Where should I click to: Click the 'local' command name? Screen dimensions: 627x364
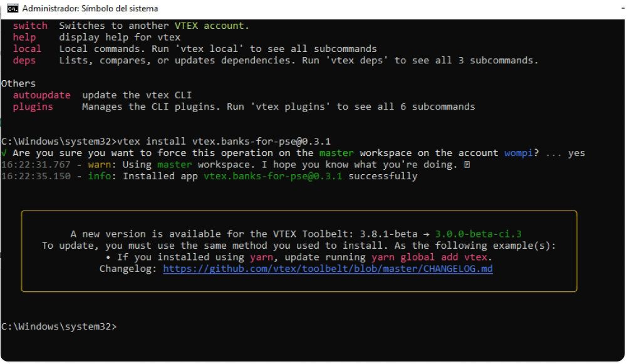pos(27,49)
